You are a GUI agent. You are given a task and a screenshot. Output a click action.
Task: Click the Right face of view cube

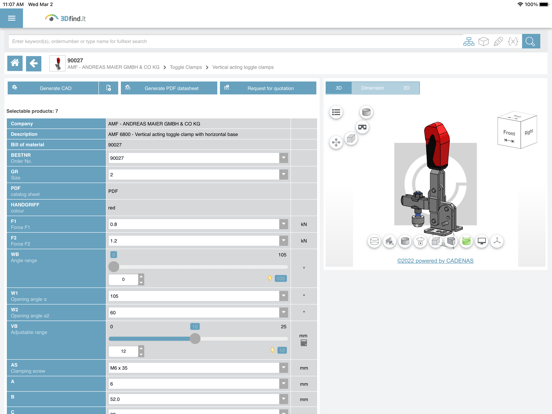pos(528,132)
